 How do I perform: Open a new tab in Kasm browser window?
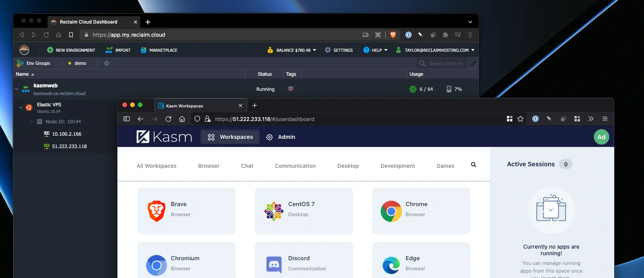coord(254,105)
